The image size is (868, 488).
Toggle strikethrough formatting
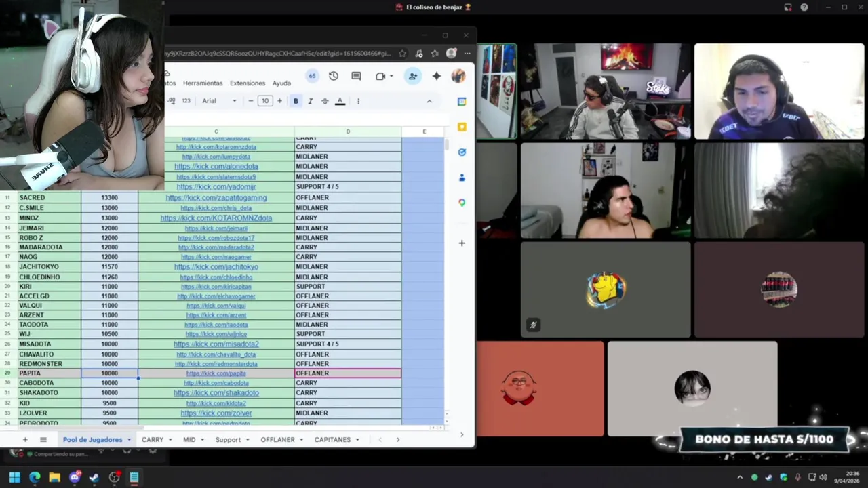coord(325,101)
